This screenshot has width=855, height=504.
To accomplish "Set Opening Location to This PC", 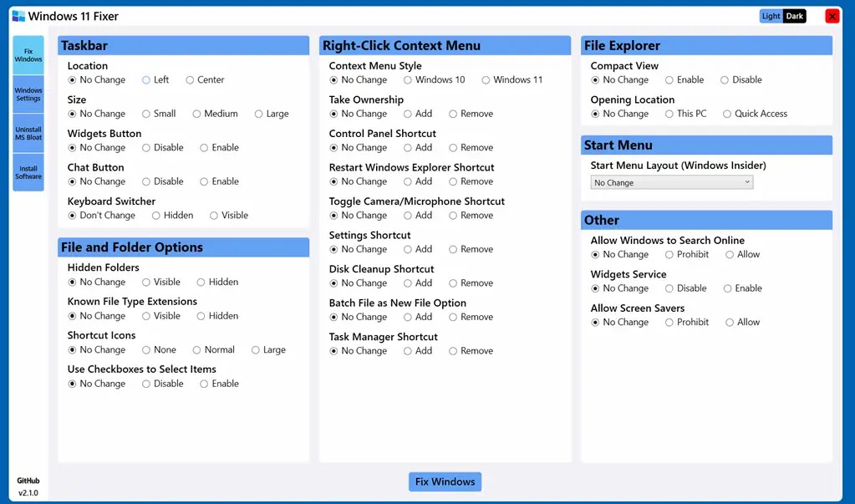I will point(685,114).
